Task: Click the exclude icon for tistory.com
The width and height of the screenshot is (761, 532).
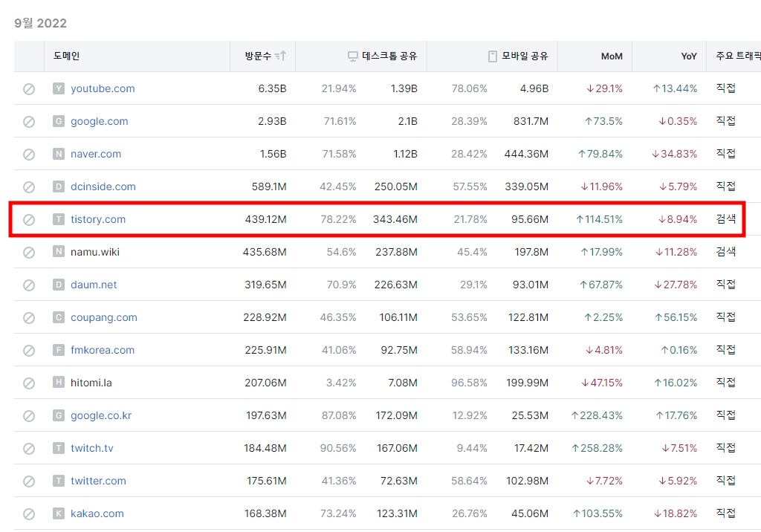Action: (29, 220)
